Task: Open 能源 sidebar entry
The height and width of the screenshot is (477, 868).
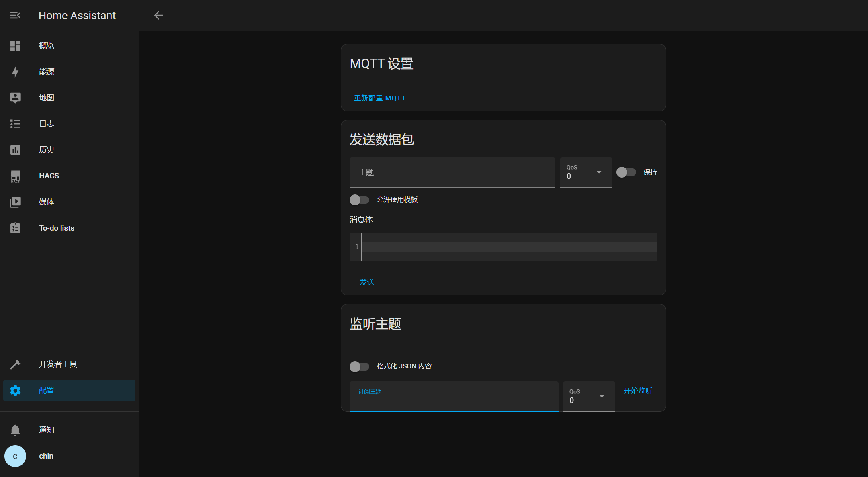Action: pos(69,72)
